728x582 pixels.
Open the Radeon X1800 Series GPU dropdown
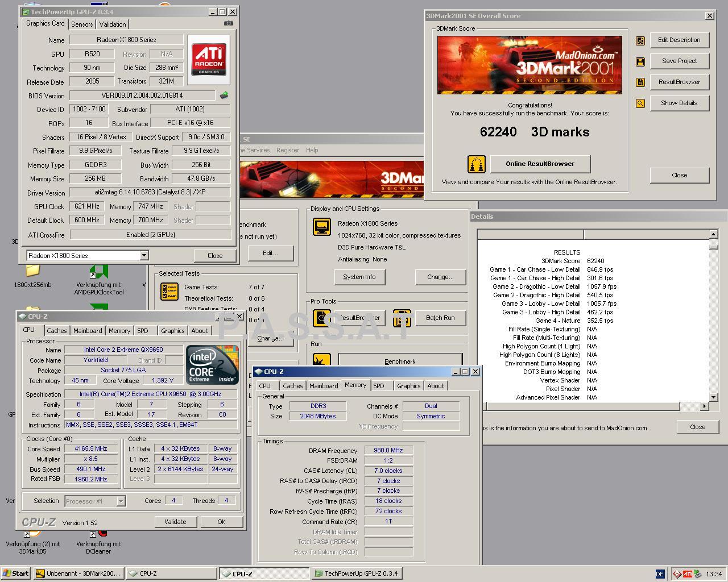click(x=144, y=256)
